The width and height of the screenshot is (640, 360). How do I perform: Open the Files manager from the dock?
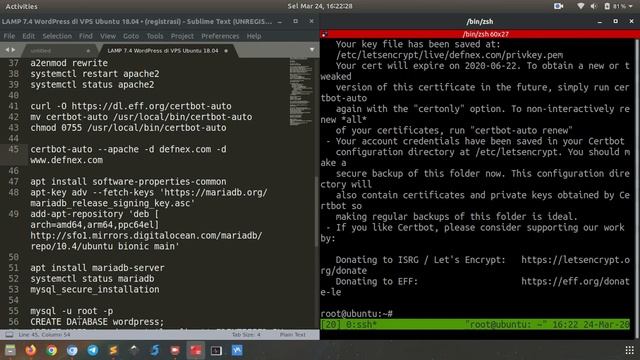pos(10,350)
